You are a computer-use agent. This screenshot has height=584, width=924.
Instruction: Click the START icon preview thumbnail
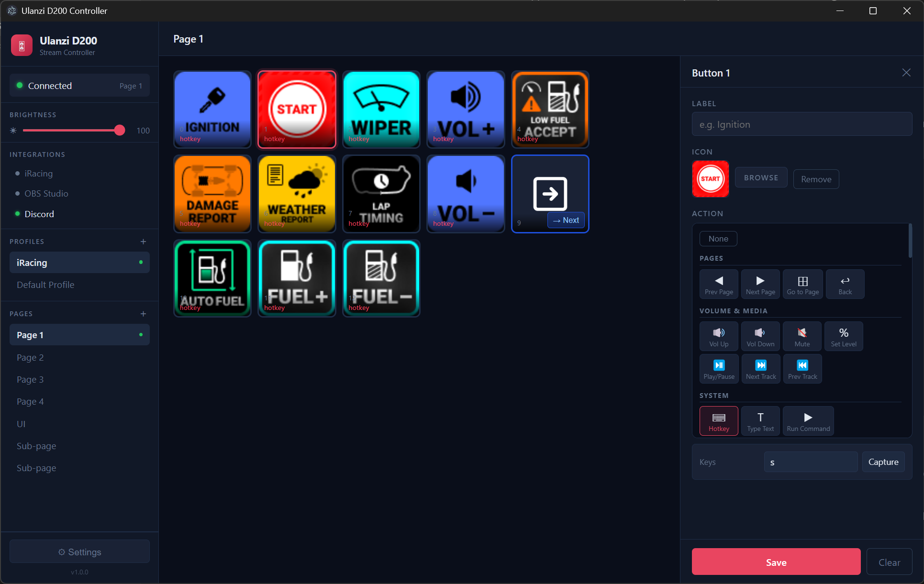pyautogui.click(x=711, y=179)
